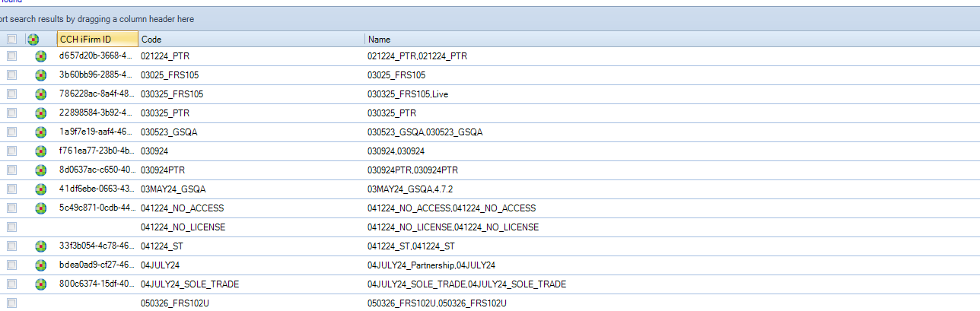Tick checkbox for 030924PTR row
The image size is (980, 311).
[11, 170]
